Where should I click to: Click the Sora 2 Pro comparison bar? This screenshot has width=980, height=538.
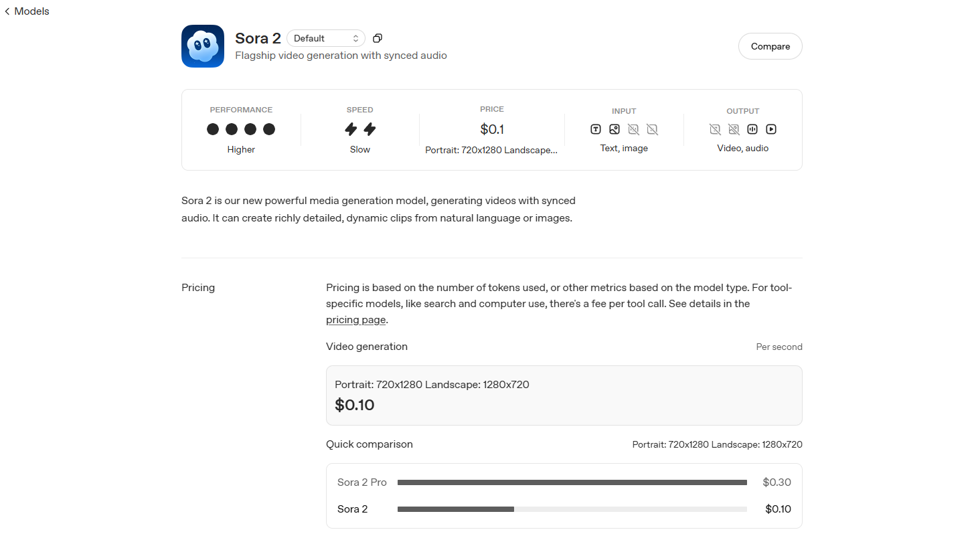pos(572,482)
